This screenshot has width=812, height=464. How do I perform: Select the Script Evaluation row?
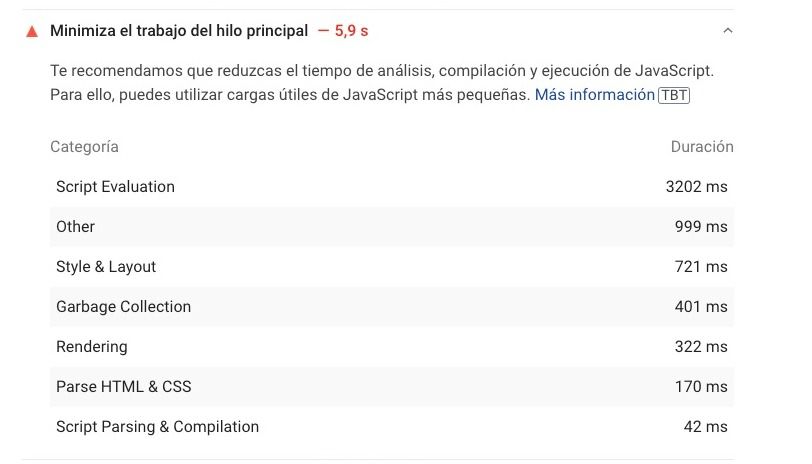(392, 186)
